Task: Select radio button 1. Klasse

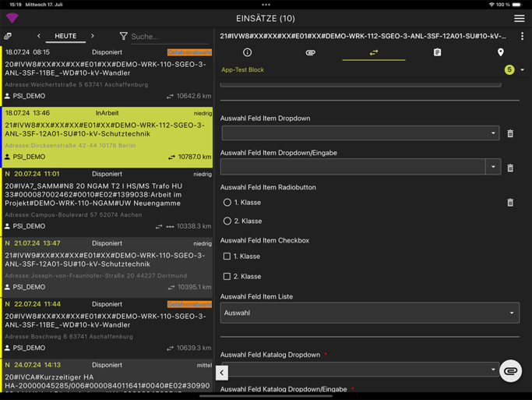Action: 227,203
